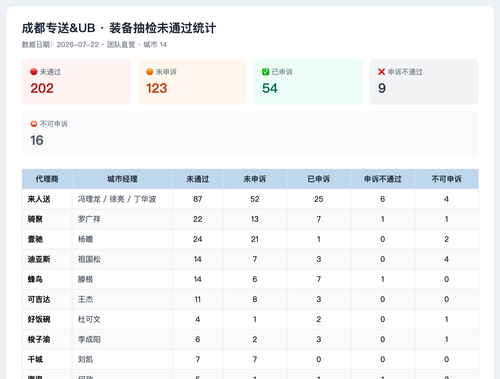Select the agent name 蜂鸟
The height and width of the screenshot is (379, 500).
click(x=35, y=279)
